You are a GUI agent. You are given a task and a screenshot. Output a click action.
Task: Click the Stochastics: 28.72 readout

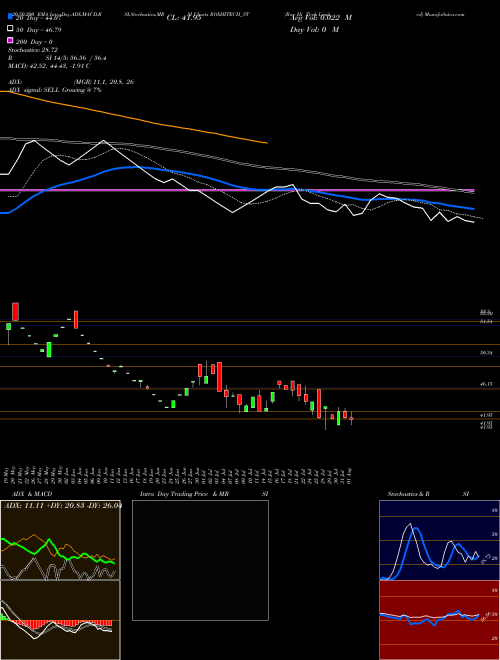pos(33,50)
